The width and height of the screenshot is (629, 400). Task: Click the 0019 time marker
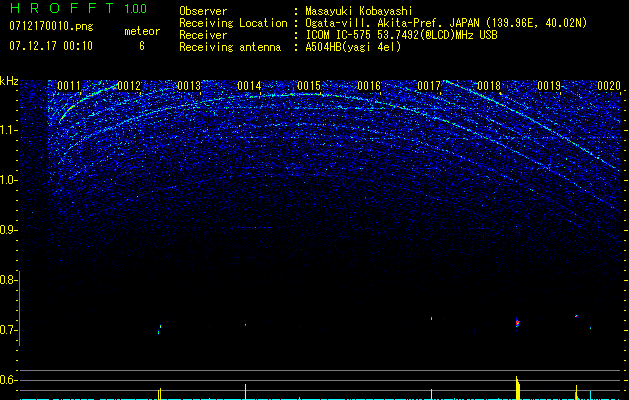[549, 86]
